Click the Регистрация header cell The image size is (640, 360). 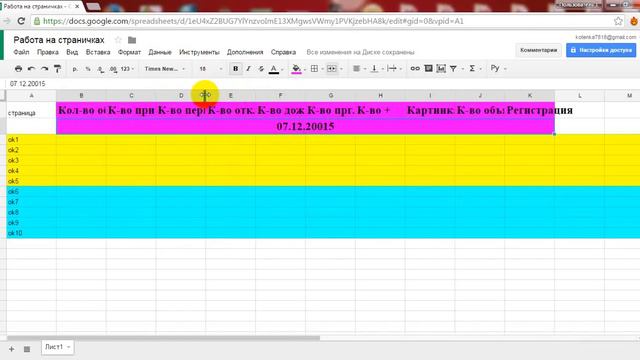pos(530,110)
